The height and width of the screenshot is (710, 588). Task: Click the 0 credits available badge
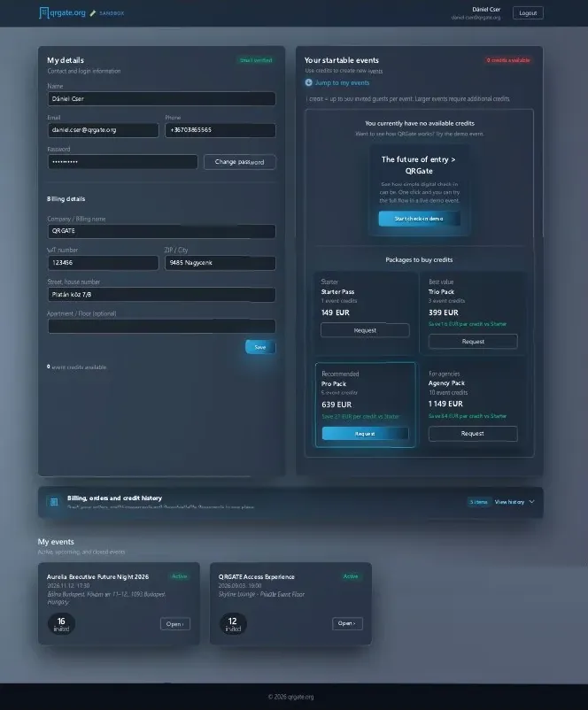tap(507, 60)
